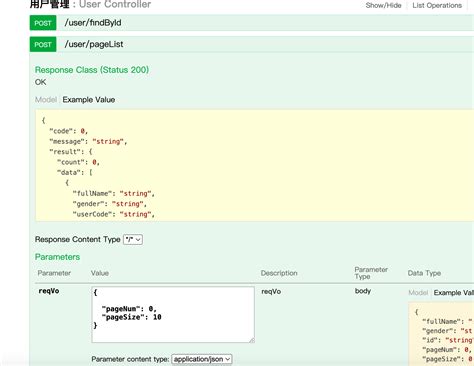Switch to the Data Type Model tab

(418, 292)
